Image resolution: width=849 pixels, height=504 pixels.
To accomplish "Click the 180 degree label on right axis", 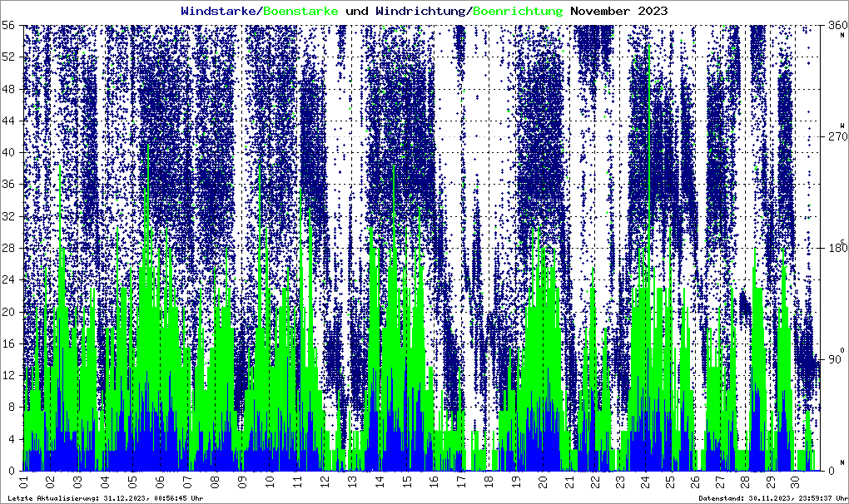I will (834, 248).
